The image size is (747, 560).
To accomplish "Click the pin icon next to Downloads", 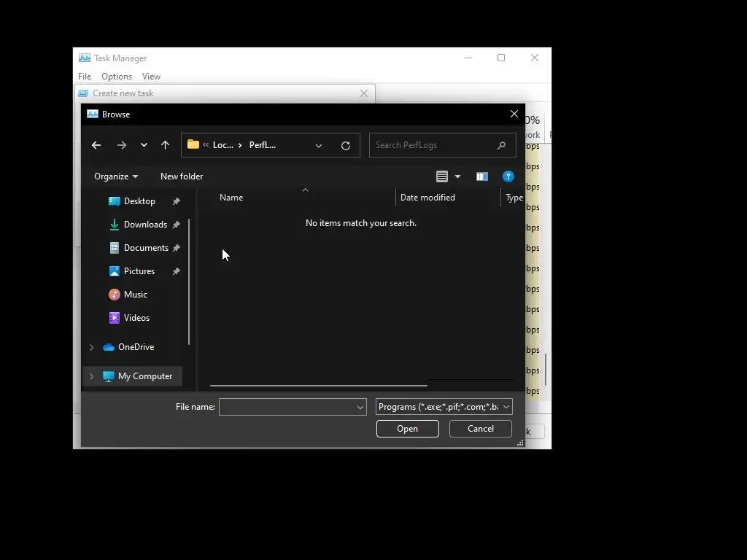I will pos(177,225).
